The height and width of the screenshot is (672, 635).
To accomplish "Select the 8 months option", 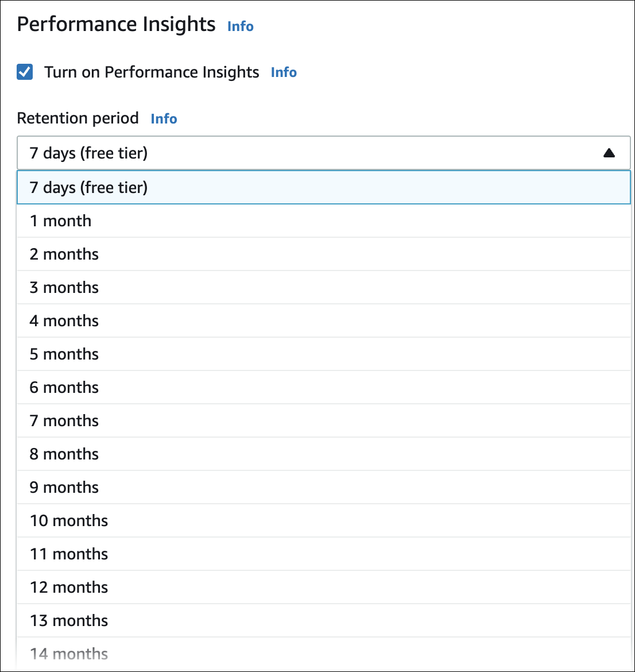I will coord(64,454).
